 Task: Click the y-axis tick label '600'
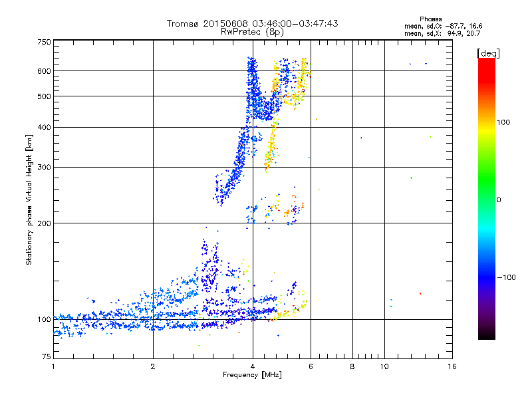coord(44,71)
